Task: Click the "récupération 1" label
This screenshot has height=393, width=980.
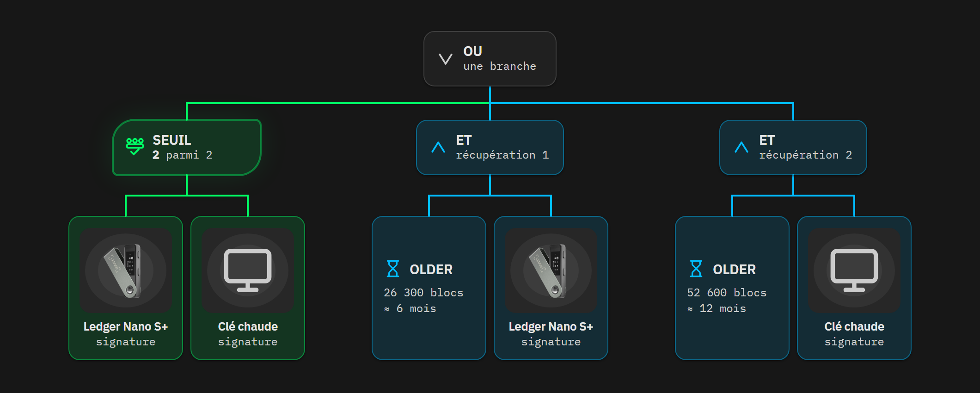Action: click(x=502, y=155)
